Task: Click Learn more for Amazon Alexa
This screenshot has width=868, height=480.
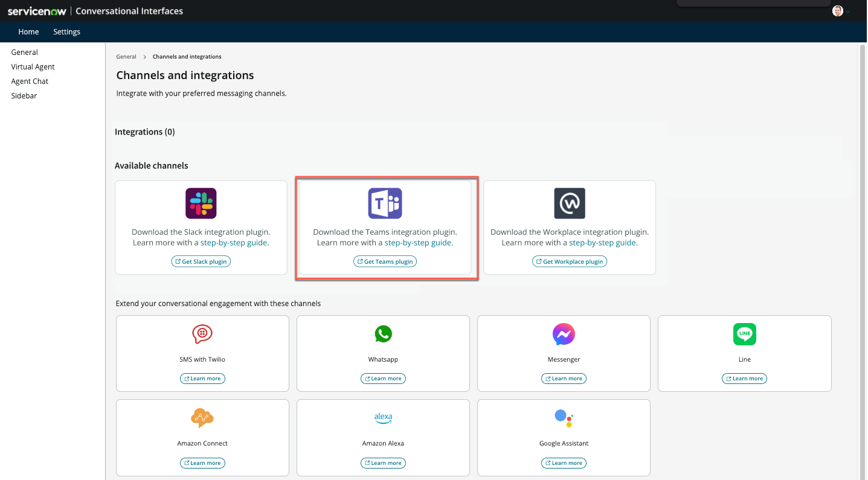Action: click(x=383, y=463)
